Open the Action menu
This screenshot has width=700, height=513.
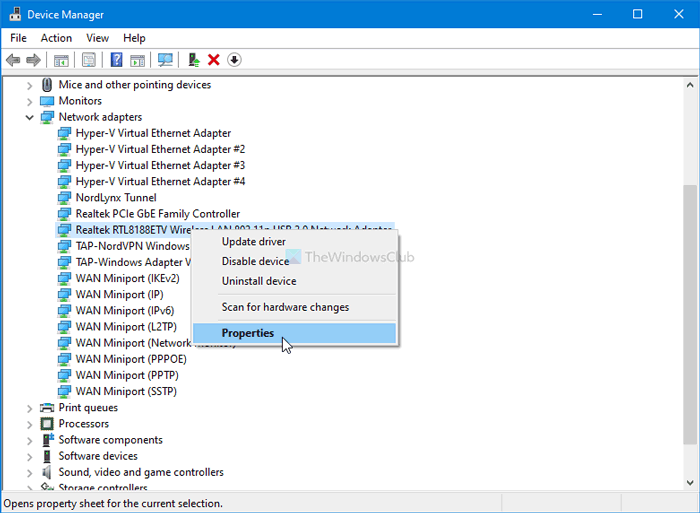point(56,38)
